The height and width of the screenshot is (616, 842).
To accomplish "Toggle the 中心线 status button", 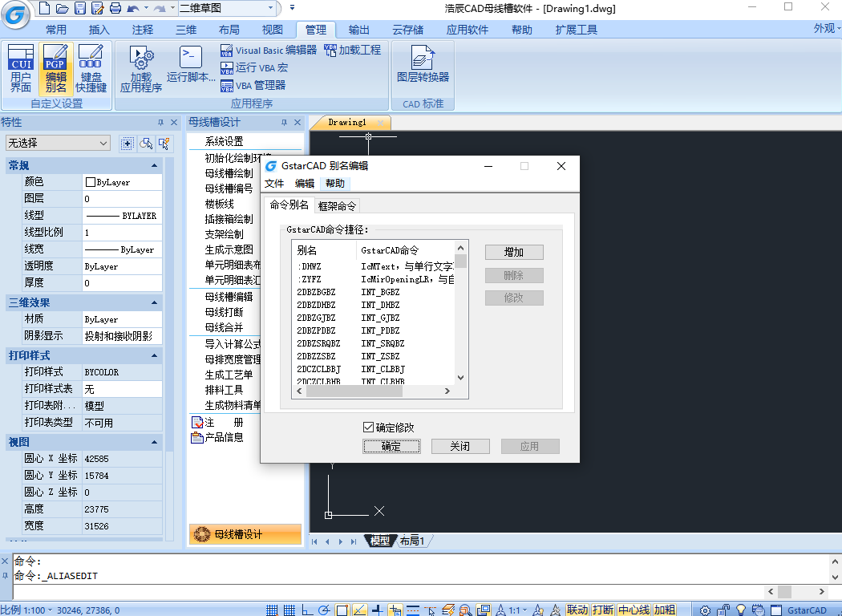I will (x=634, y=610).
